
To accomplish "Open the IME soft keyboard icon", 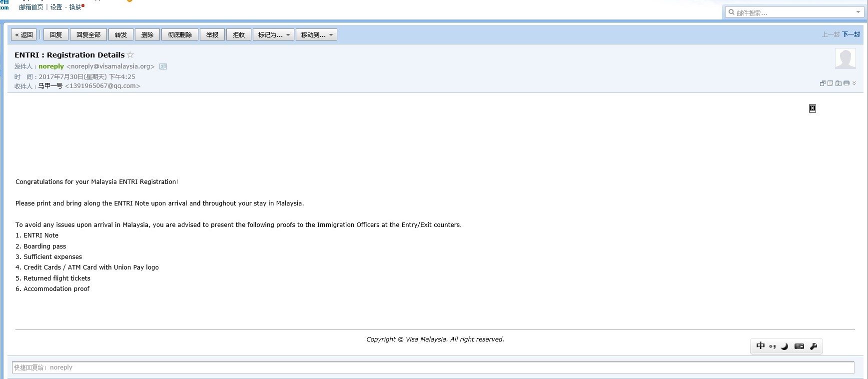I will [799, 346].
